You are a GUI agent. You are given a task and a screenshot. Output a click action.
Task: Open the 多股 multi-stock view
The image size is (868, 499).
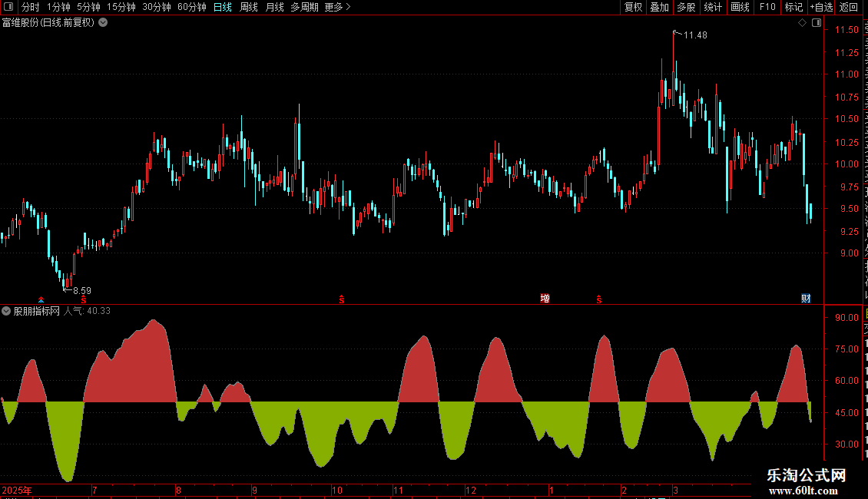click(686, 7)
